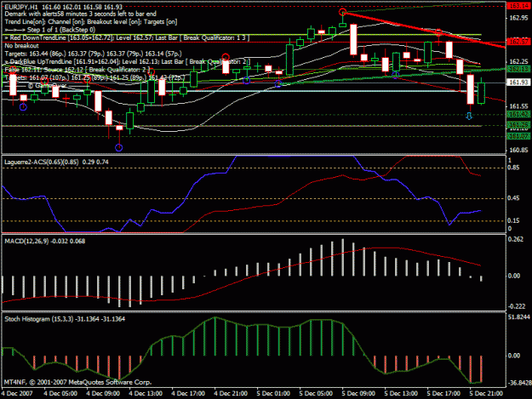Click the red 162.57 level price tag
The height and width of the screenshot is (399, 532).
click(518, 42)
